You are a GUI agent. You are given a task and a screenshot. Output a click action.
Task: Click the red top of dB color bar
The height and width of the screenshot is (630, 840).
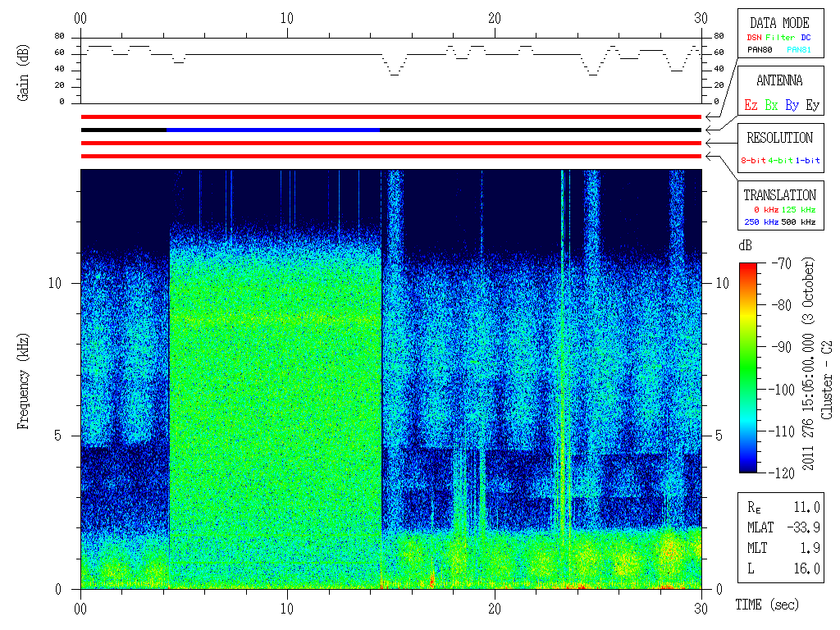[x=748, y=267]
